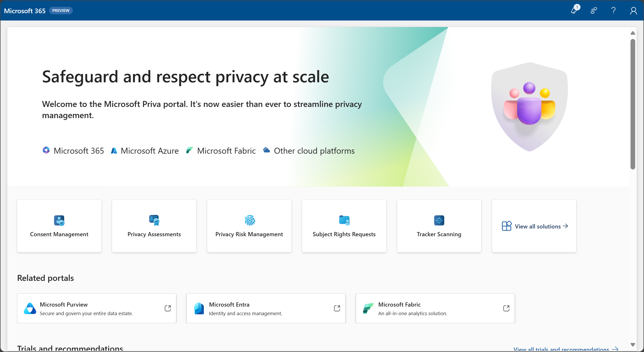Open Consent Management solution

pyautogui.click(x=59, y=226)
